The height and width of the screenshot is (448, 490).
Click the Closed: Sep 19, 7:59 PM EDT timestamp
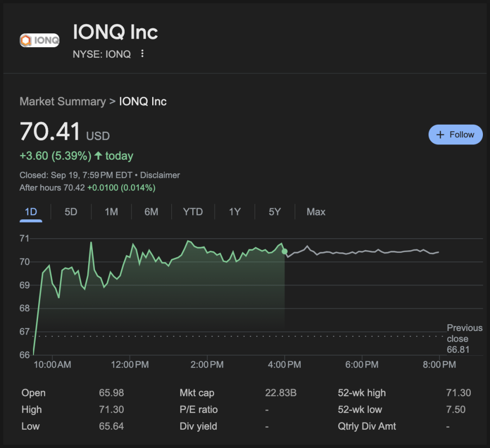point(76,175)
